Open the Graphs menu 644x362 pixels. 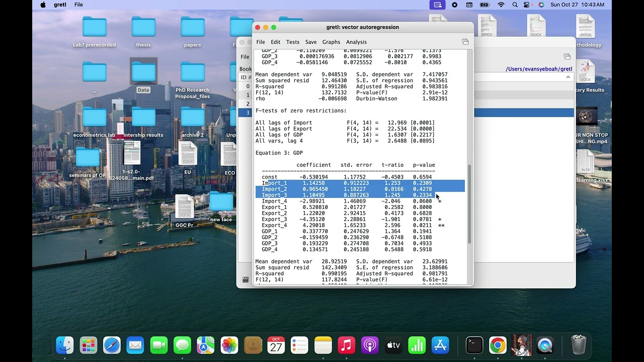pyautogui.click(x=331, y=42)
